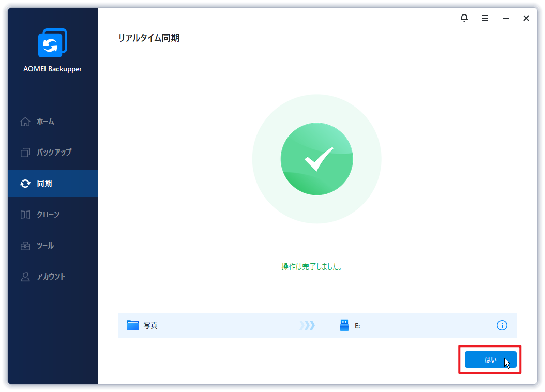Confirm with the はい button
Viewport: 545px width, 392px height.
click(x=490, y=359)
